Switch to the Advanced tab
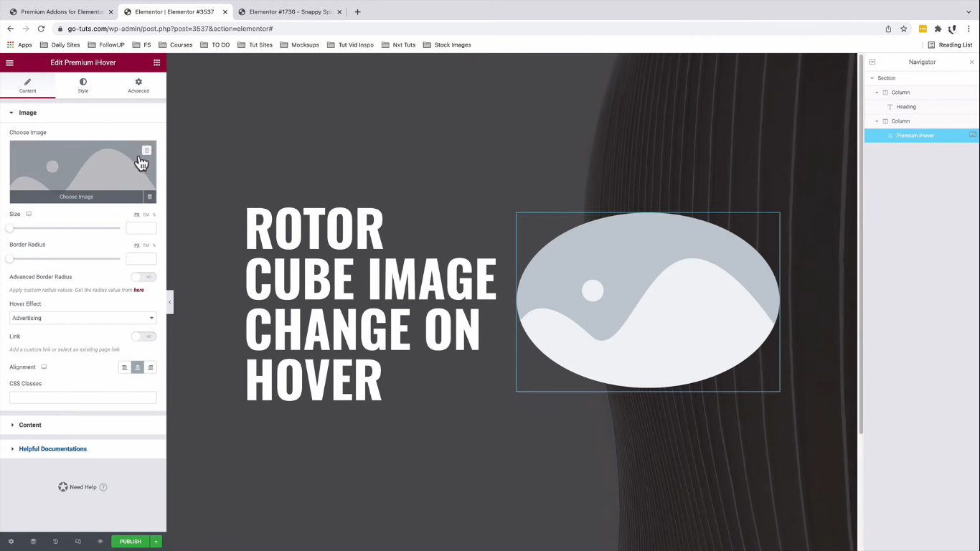Image resolution: width=980 pixels, height=551 pixels. click(x=138, y=85)
